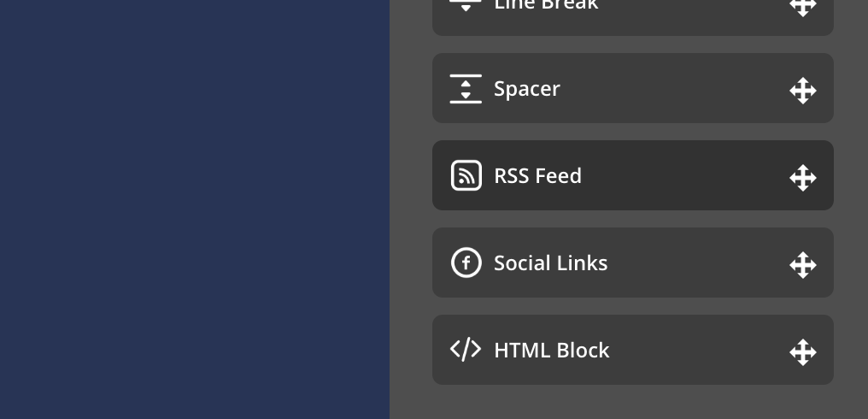Click the Social Links drag handle
The height and width of the screenshot is (419, 868).
(803, 265)
